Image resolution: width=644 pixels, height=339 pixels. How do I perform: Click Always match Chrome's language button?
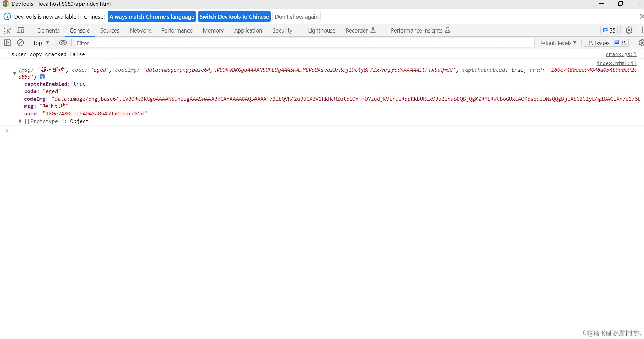[x=152, y=16]
